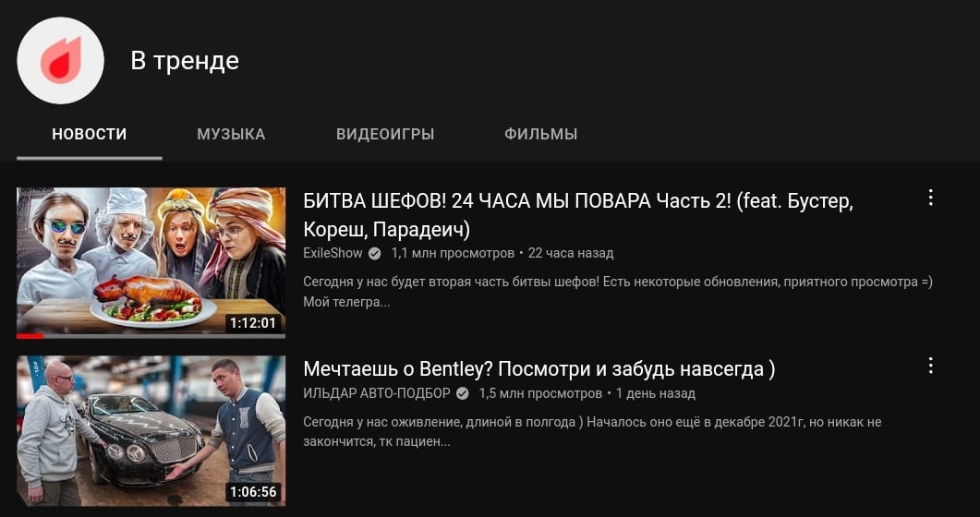Go to the ФИЛЬМЫ tab
This screenshot has width=980, height=517.
[540, 134]
